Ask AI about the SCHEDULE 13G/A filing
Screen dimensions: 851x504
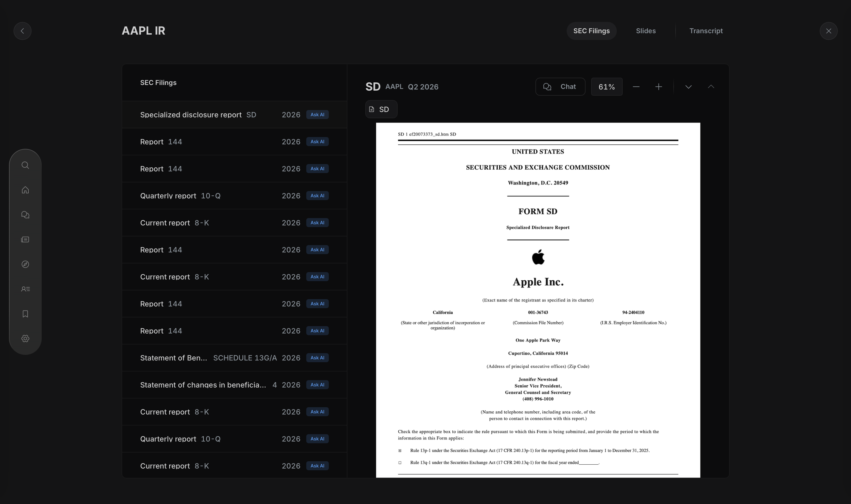[x=317, y=358]
